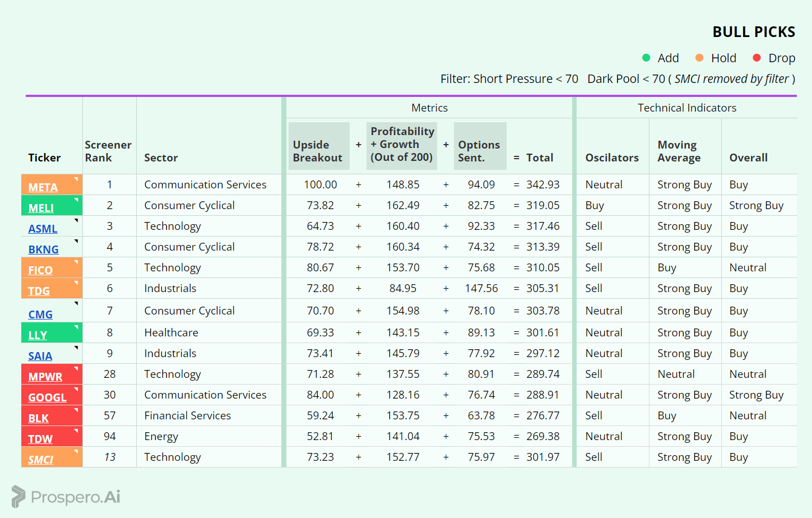812x518 pixels.
Task: Click the note triangle on ASML cell
Action: (76, 220)
